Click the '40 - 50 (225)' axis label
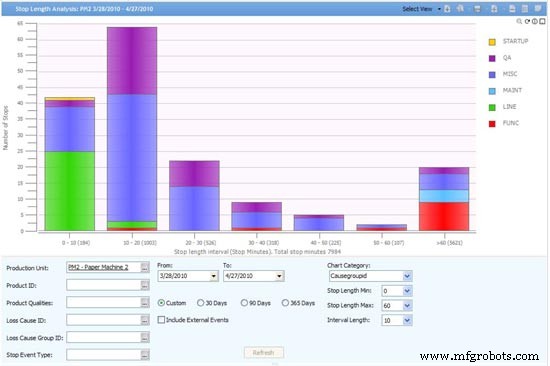This screenshot has height=366, width=550. 326,243
